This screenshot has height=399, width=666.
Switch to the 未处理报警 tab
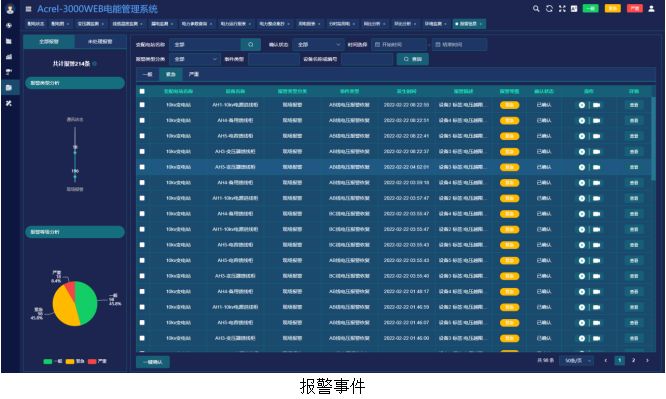pyautogui.click(x=100, y=42)
